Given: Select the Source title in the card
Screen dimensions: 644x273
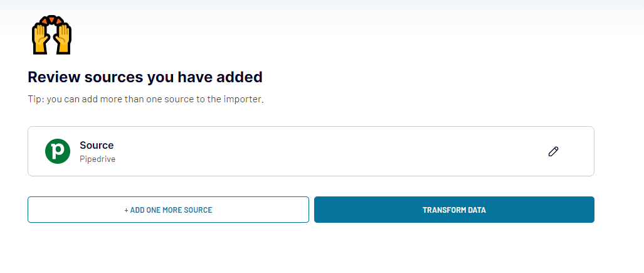Looking at the screenshot, I should (x=97, y=145).
